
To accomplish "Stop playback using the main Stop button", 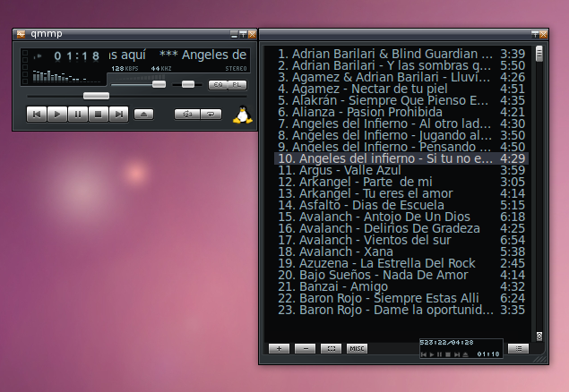I will (98, 115).
